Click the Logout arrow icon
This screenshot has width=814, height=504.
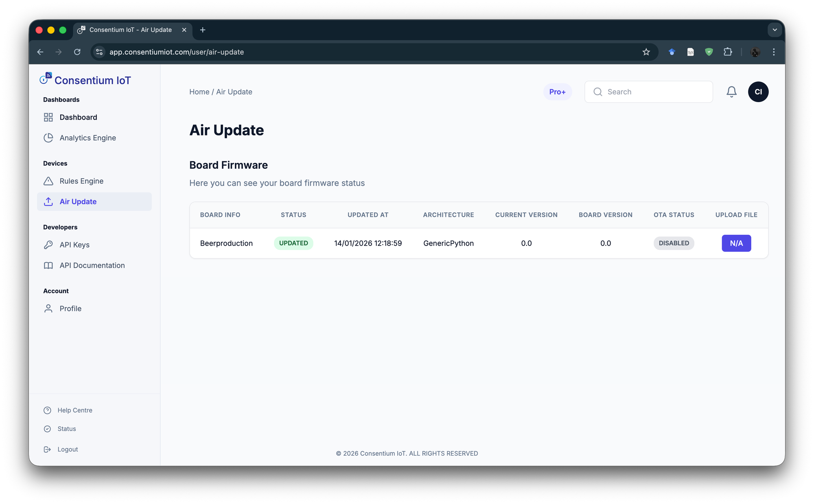(48, 449)
